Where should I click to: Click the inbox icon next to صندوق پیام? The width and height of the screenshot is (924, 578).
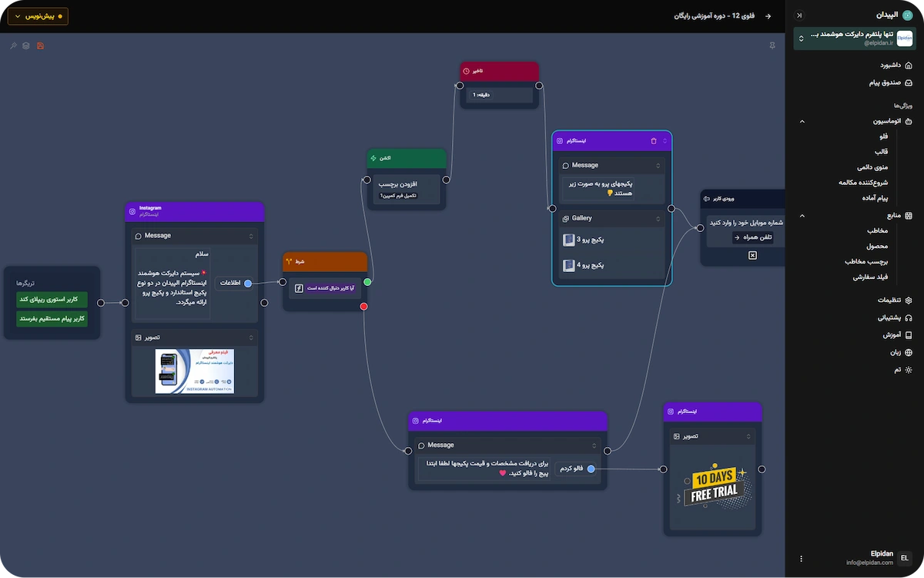[909, 82]
